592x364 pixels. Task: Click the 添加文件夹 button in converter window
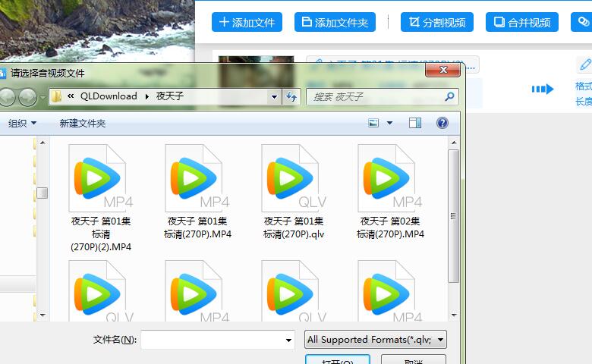coord(335,22)
